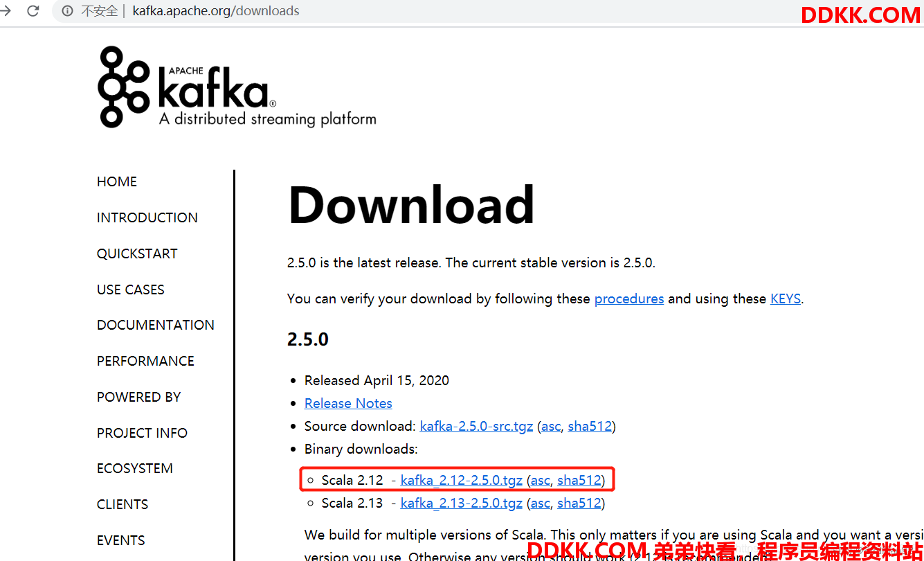Go to ECOSYSTEM in the sidebar
The image size is (924, 561).
135,468
